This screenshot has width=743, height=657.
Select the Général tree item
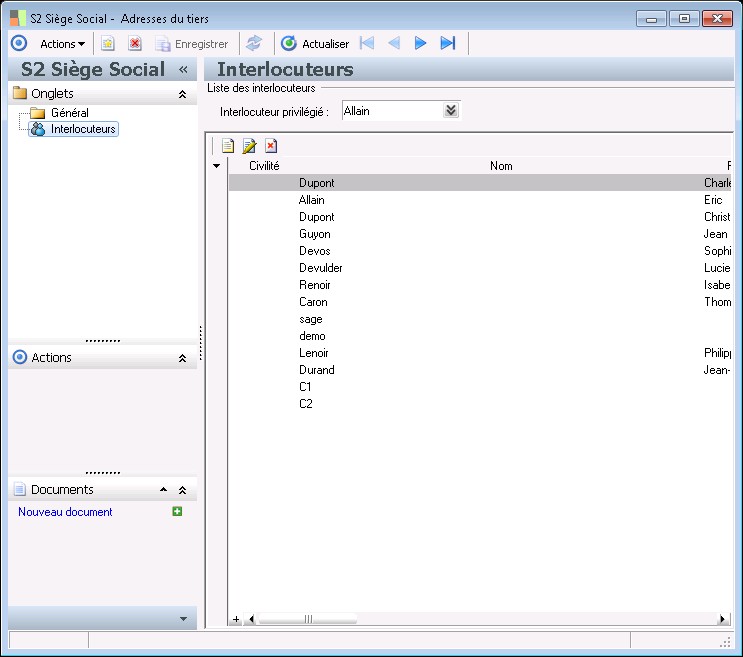click(x=69, y=113)
